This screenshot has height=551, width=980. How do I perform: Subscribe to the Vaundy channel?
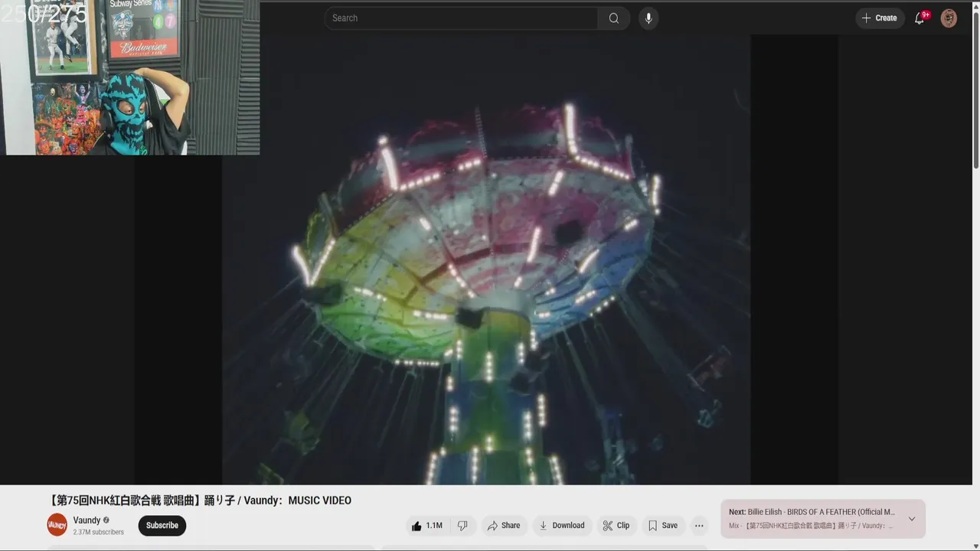(162, 526)
